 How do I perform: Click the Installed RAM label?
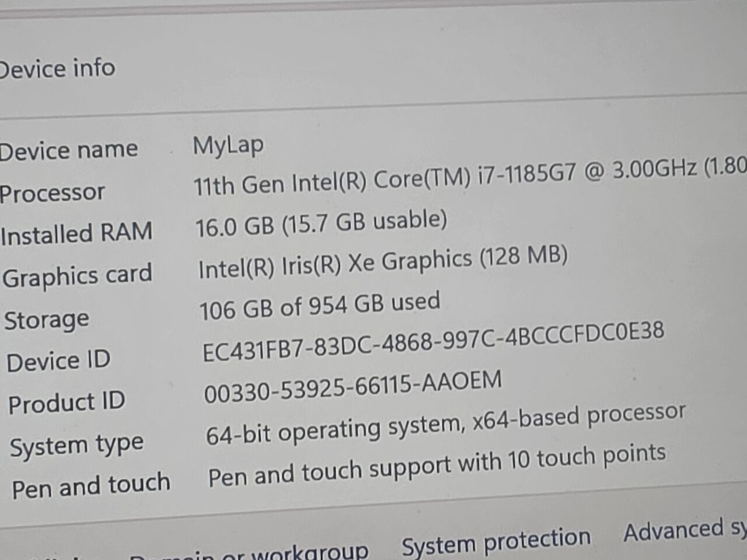[x=76, y=233]
